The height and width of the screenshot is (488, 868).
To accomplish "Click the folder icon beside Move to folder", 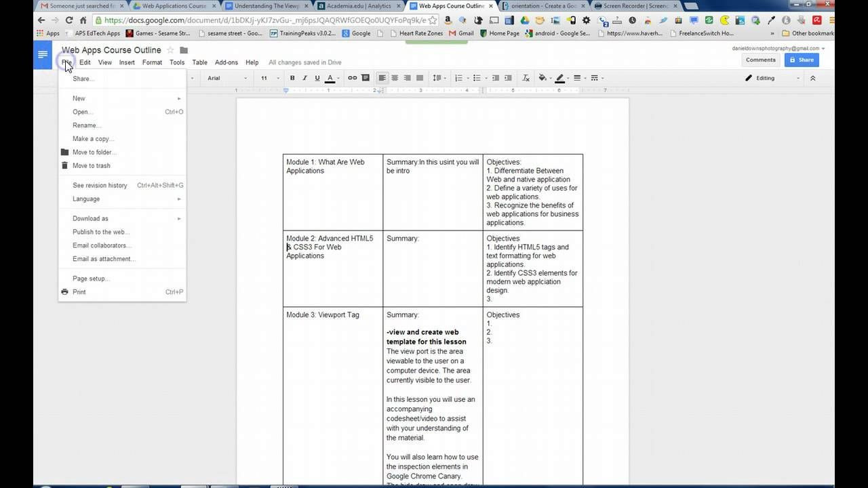I will 65,152.
